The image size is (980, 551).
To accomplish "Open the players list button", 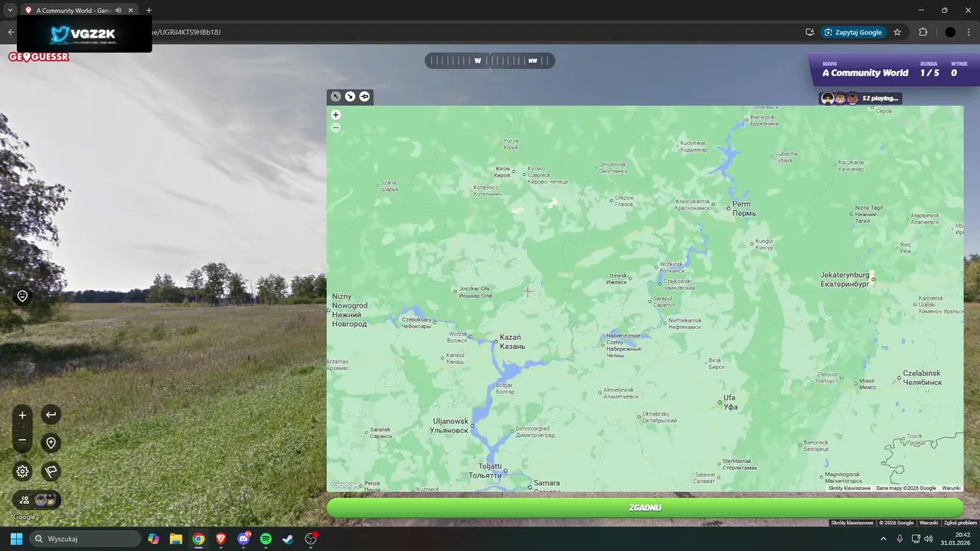I will coord(37,500).
